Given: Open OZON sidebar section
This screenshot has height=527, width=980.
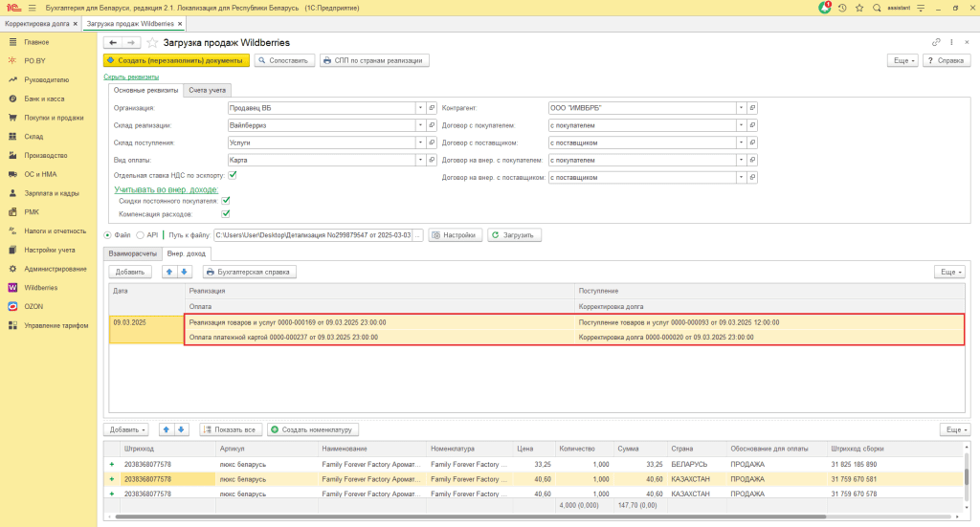Looking at the screenshot, I should click(33, 307).
